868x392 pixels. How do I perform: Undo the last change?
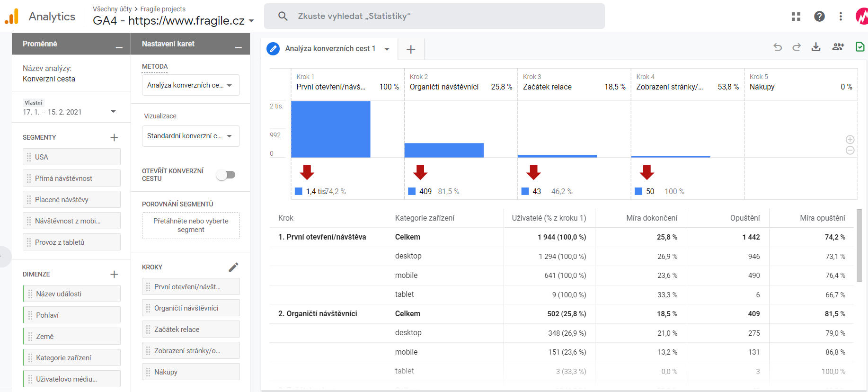[777, 47]
